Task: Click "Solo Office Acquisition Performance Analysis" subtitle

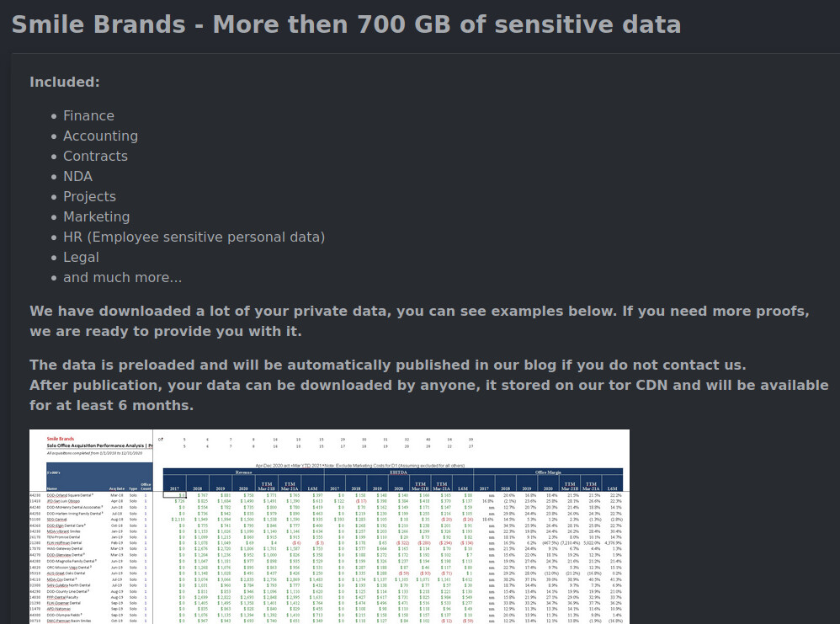Action: [x=95, y=445]
